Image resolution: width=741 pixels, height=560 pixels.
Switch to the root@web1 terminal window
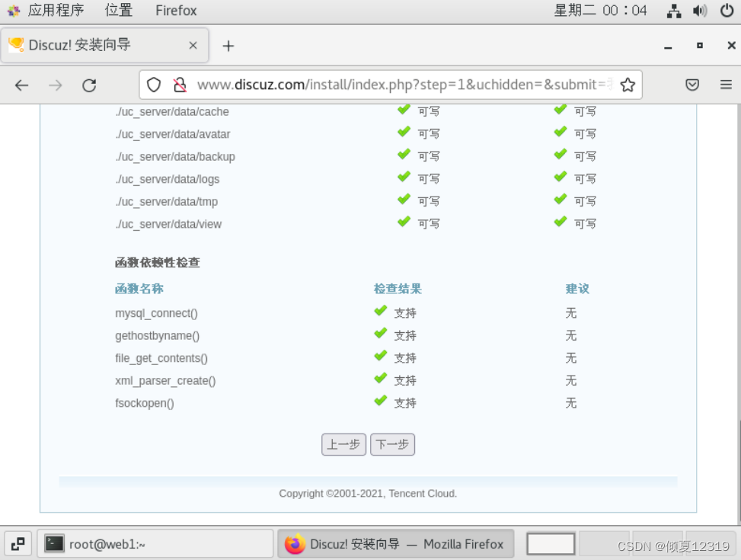tap(155, 544)
